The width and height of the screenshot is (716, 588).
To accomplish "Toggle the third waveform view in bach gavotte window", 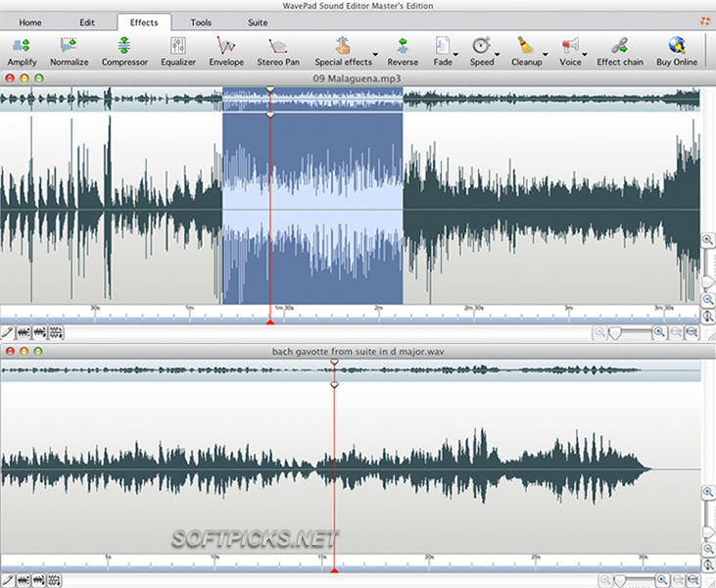I will pyautogui.click(x=54, y=581).
